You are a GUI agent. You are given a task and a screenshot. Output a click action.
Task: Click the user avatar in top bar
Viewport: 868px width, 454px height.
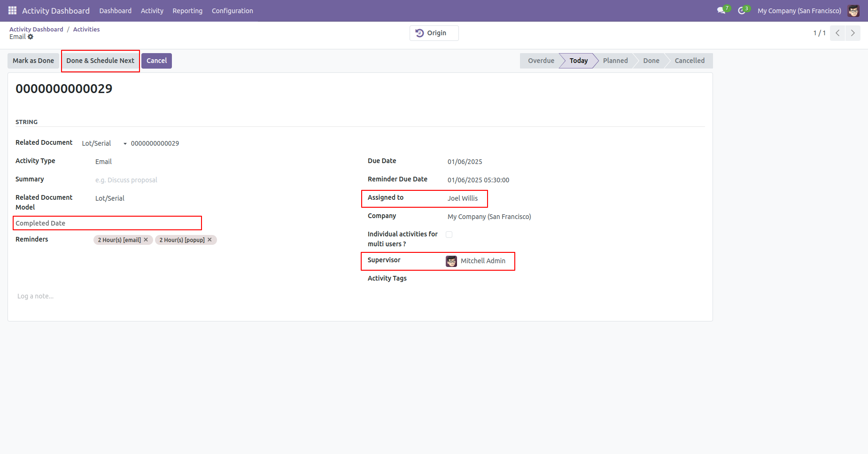coord(853,10)
